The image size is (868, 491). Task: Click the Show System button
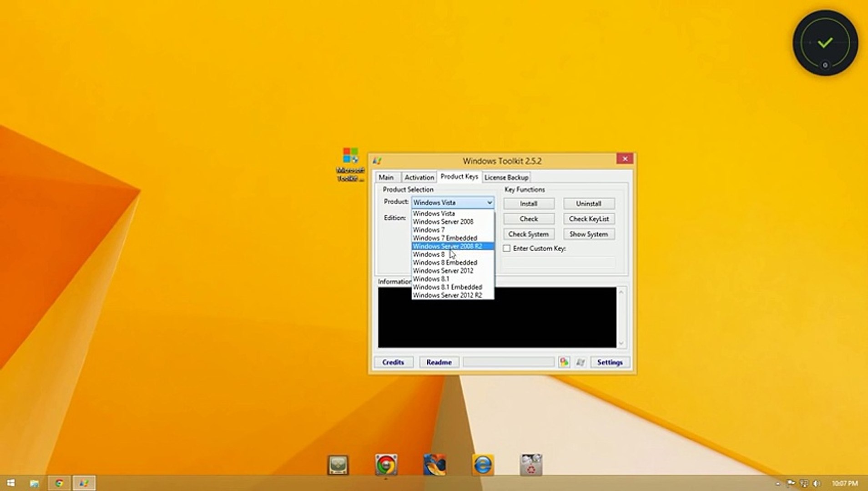589,234
